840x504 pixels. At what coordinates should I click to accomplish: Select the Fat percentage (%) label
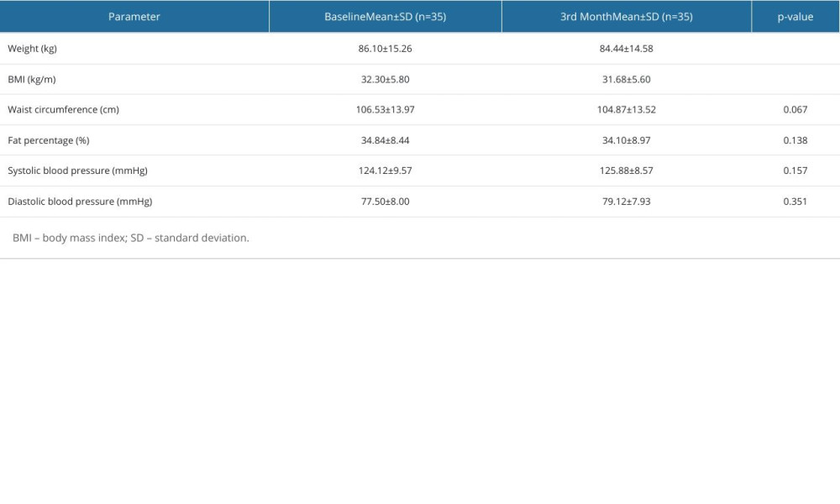coord(48,140)
